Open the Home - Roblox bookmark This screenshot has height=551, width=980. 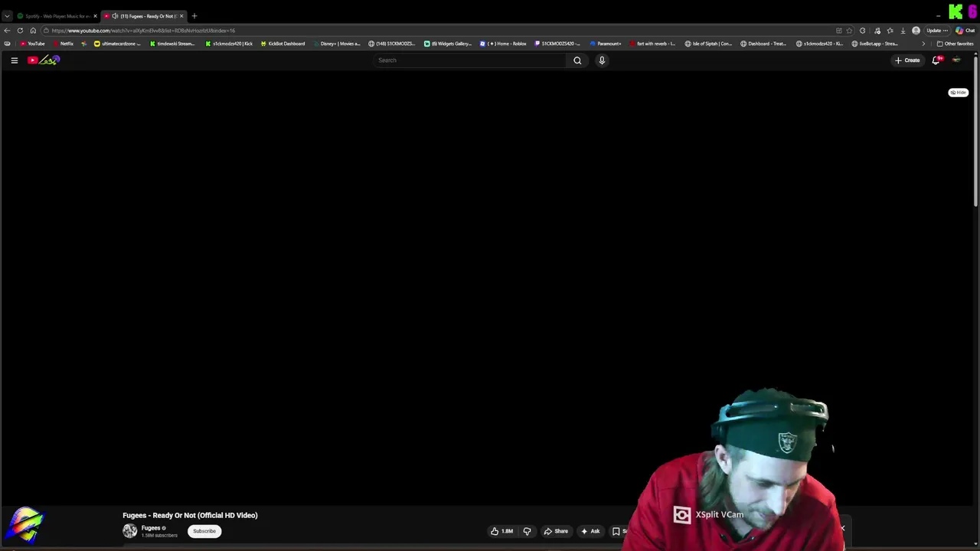click(x=503, y=44)
